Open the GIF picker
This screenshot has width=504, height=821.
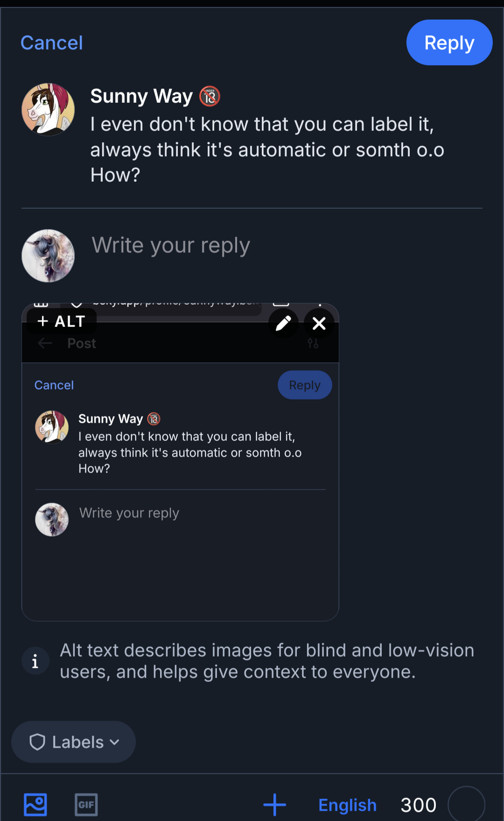[86, 805]
